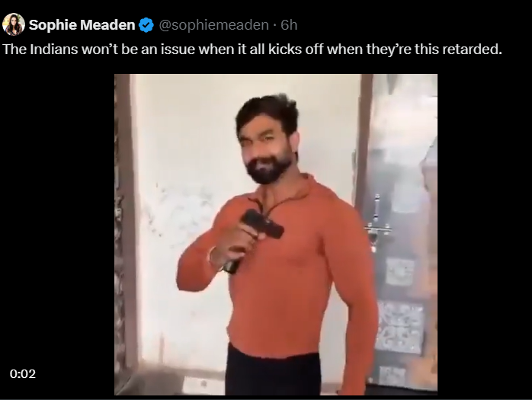Viewport: 532px width, 400px height.
Task: Click the metal door latch in the video
Action: [377, 224]
